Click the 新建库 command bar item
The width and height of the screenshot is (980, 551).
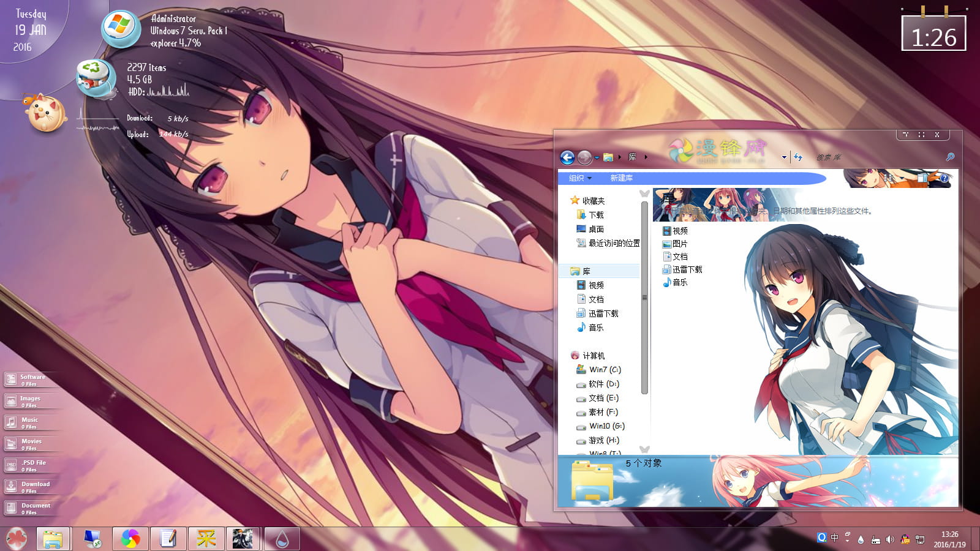[x=622, y=178]
